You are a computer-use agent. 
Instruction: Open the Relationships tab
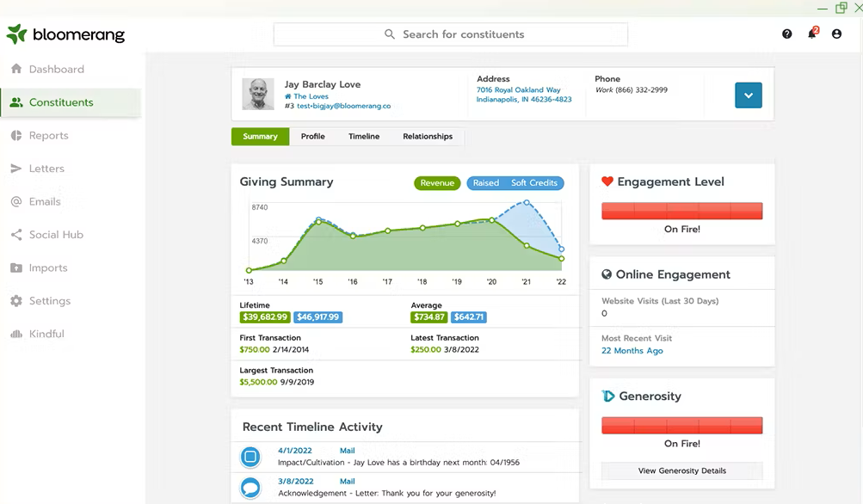point(428,137)
